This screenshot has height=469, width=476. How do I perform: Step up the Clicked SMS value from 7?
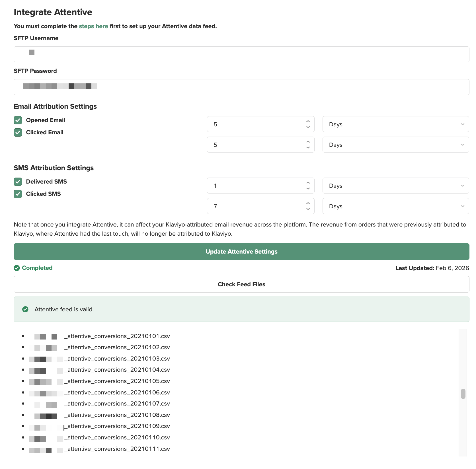pyautogui.click(x=308, y=203)
